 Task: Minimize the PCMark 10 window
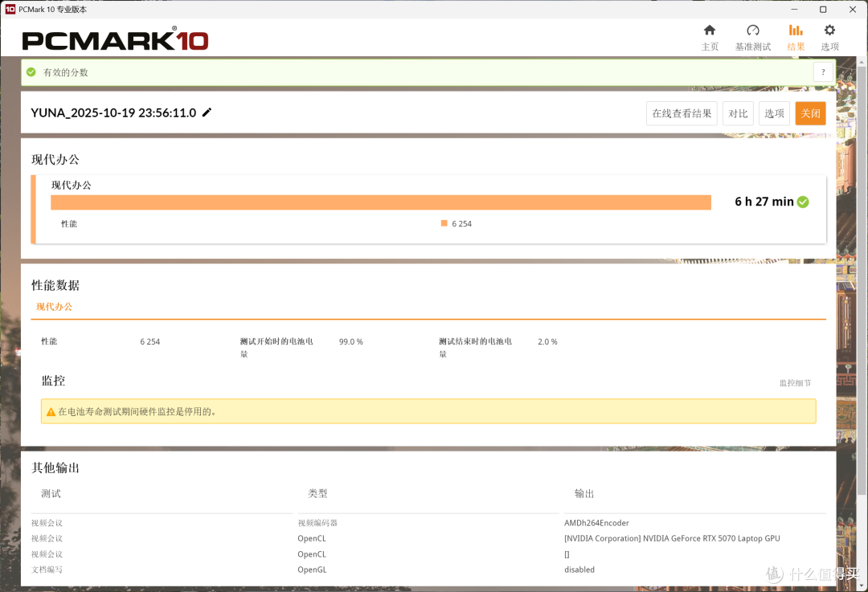tap(794, 10)
